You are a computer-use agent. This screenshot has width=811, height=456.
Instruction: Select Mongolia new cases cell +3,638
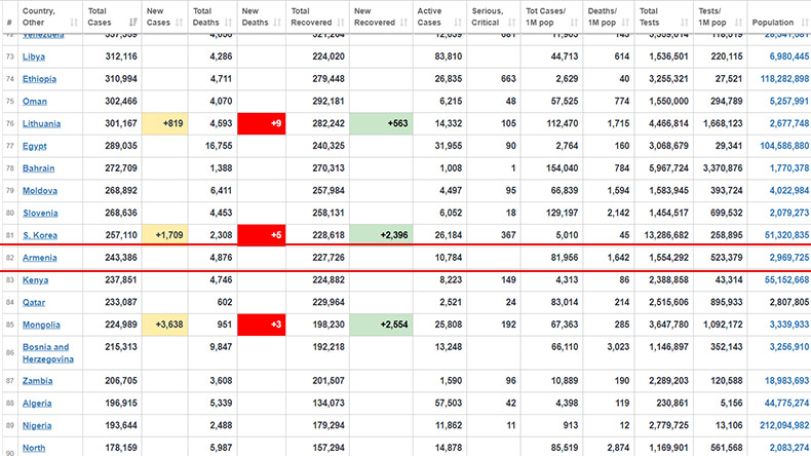(165, 325)
